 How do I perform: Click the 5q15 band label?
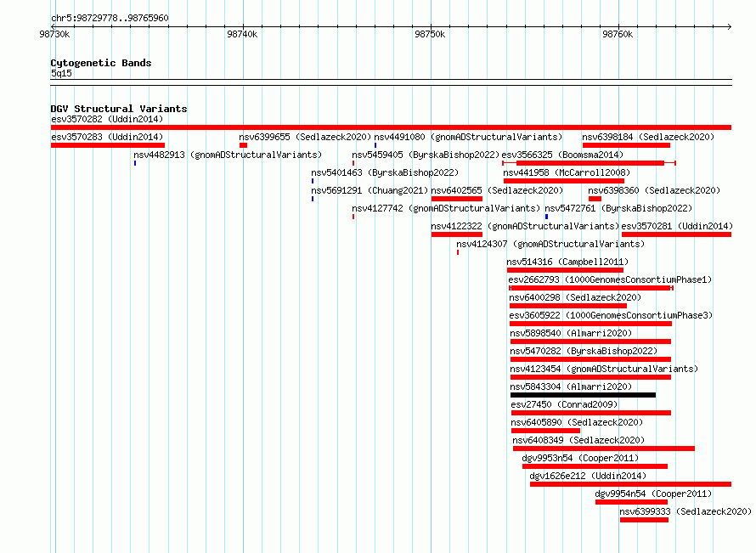[x=61, y=73]
